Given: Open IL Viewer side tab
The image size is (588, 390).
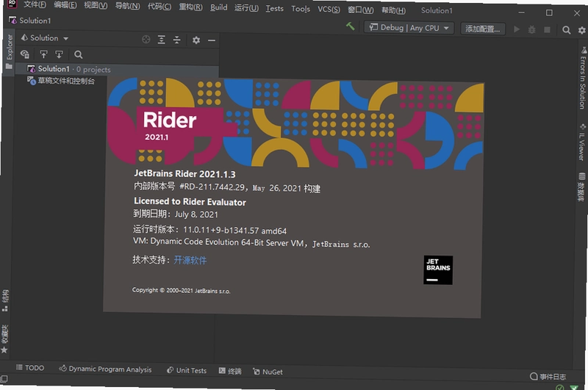Looking at the screenshot, I should 581,142.
